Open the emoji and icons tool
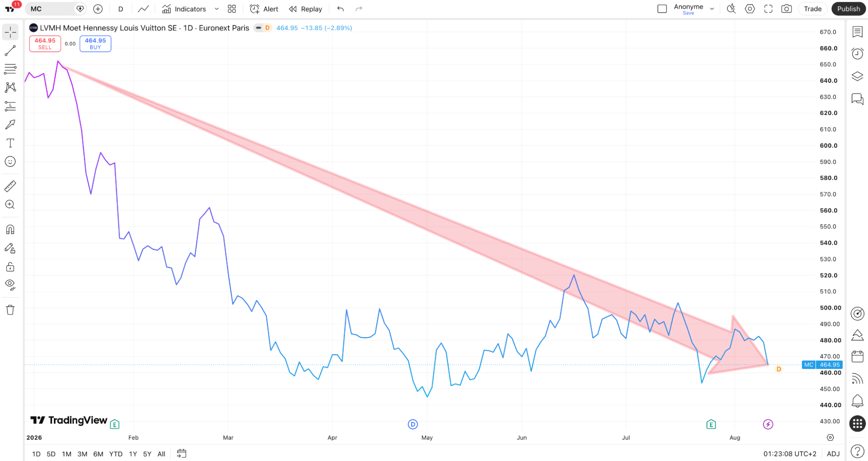868x461 pixels. pyautogui.click(x=10, y=162)
